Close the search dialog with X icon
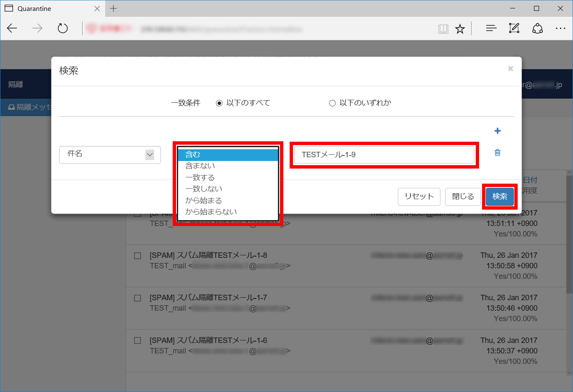The height and width of the screenshot is (392, 573). (510, 69)
